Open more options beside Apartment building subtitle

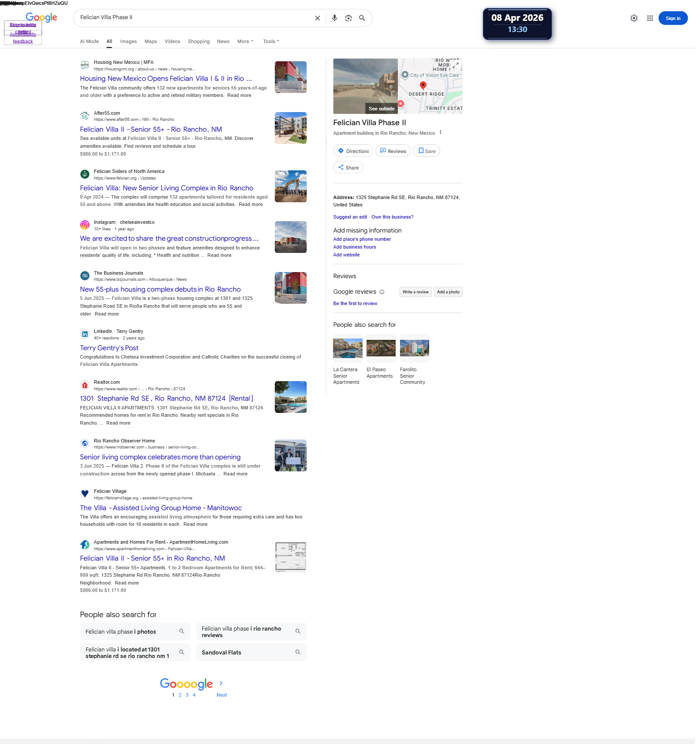pyautogui.click(x=440, y=133)
